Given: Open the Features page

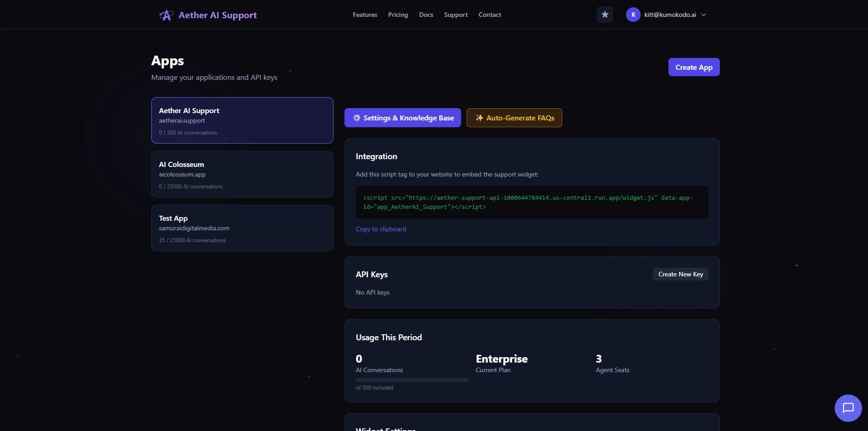Looking at the screenshot, I should (365, 14).
